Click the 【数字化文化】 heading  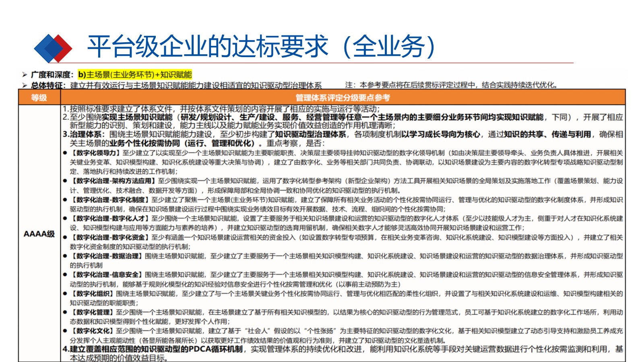pyautogui.click(x=93, y=331)
